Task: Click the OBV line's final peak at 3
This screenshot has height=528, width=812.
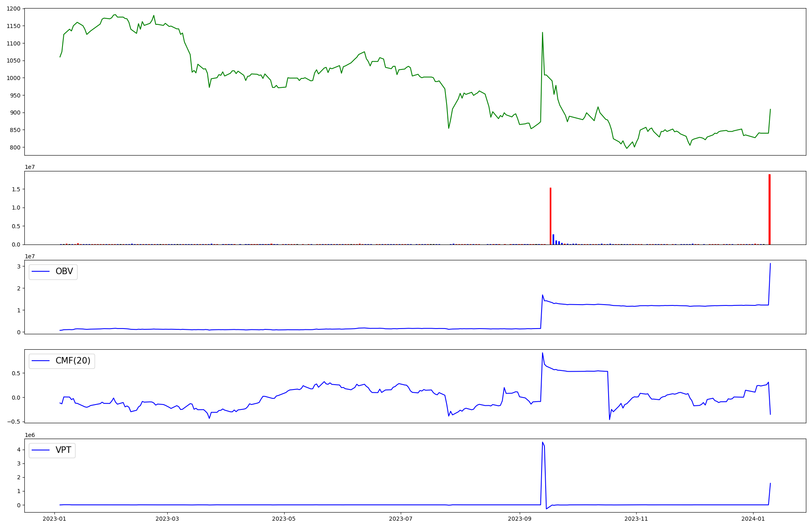Action: coord(770,264)
